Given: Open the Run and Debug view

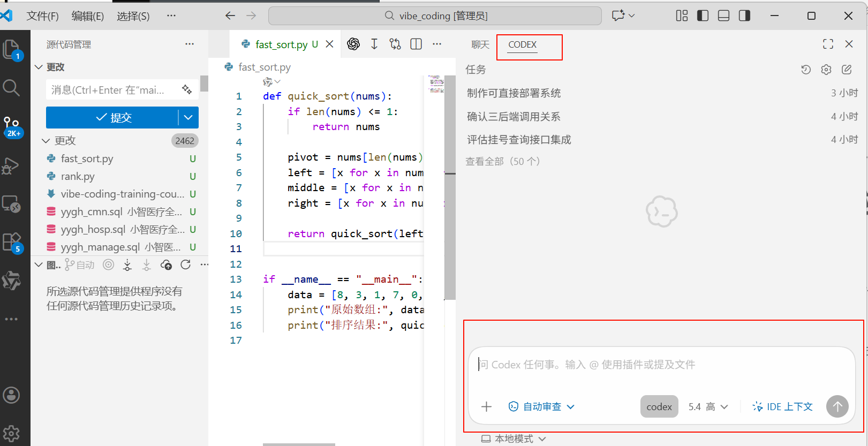Looking at the screenshot, I should [11, 166].
